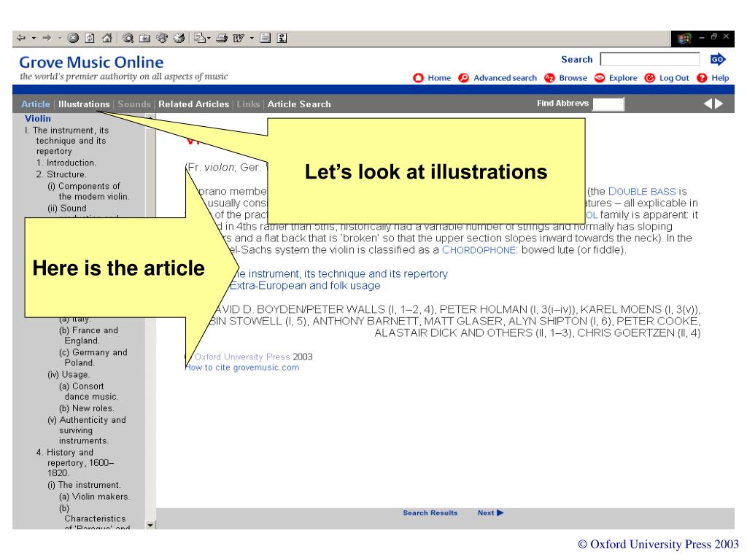Screen dimensions: 747x560
Task: Click the browser toolbar Home house icon
Action: click(107, 38)
